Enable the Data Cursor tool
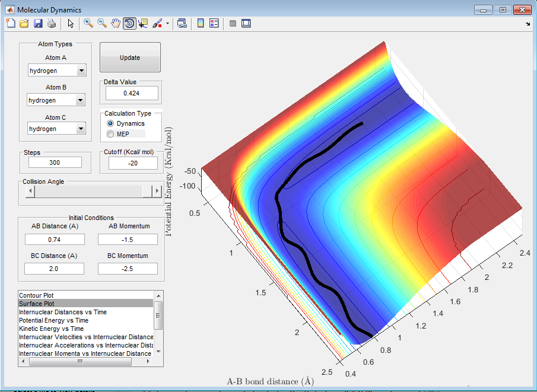 pos(143,24)
